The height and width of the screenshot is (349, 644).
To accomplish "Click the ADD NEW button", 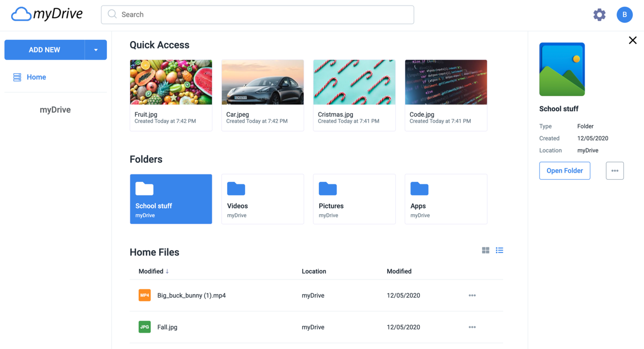I will pos(44,50).
